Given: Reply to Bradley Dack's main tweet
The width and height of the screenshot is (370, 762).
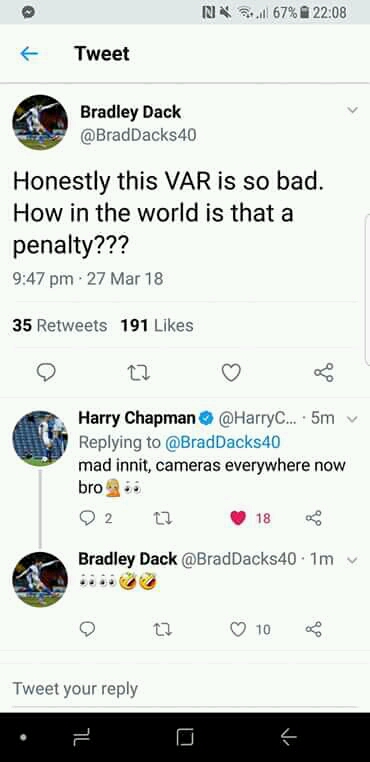Looking at the screenshot, I should point(46,373).
